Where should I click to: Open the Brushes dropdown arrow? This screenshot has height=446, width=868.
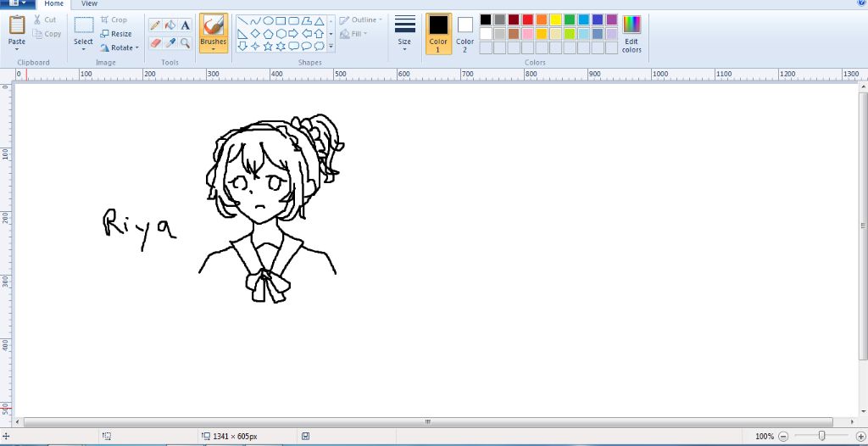(213, 49)
